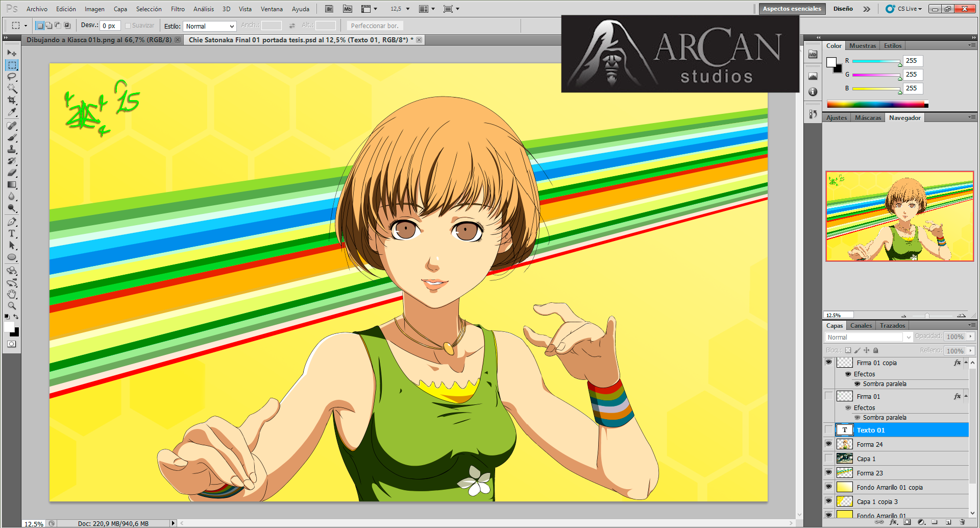Select the Lasso tool

11,77
